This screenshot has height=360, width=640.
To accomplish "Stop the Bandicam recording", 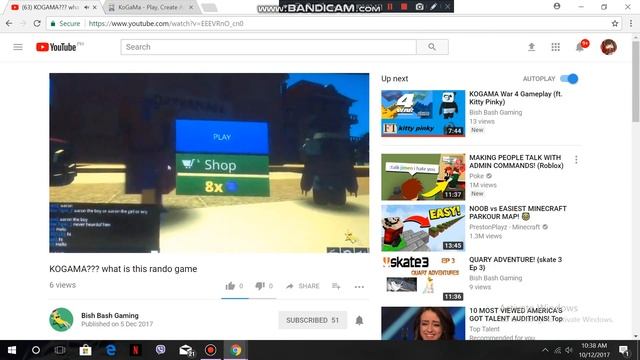I will pos(404,7).
